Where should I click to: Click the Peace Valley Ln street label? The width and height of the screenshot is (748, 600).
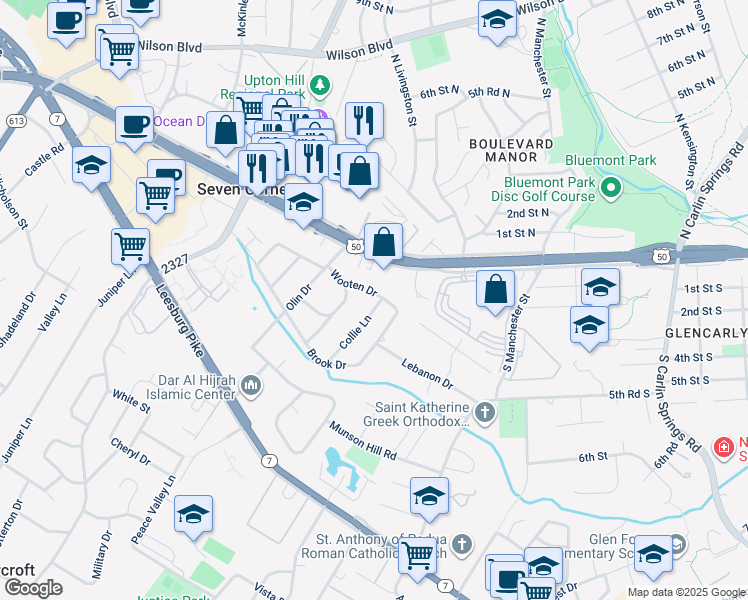154,509
